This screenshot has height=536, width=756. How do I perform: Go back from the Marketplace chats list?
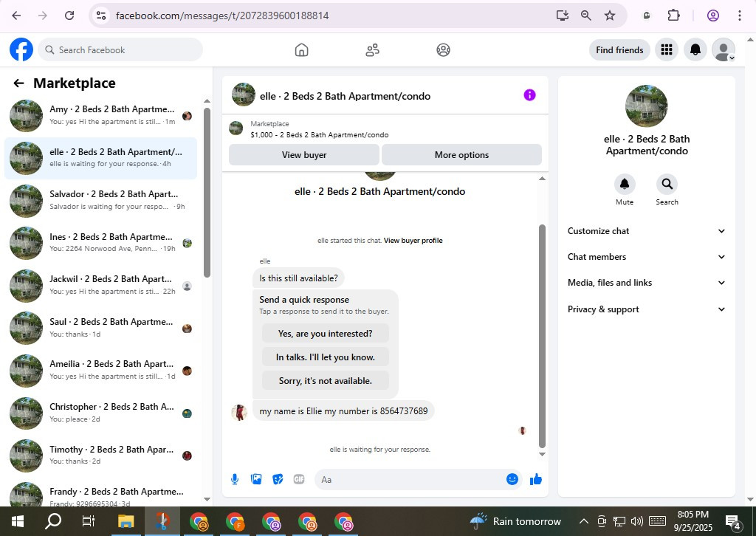click(18, 83)
